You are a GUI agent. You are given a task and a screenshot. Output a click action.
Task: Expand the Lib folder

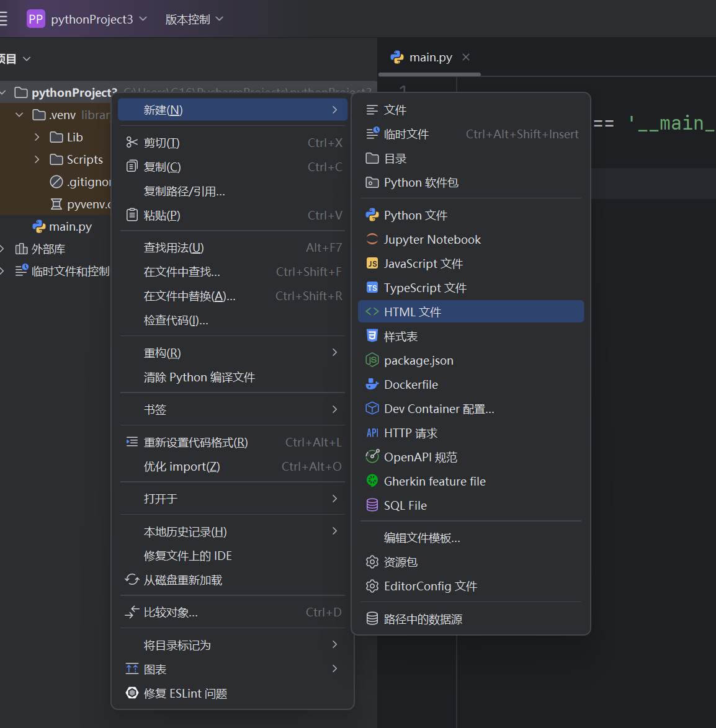pos(37,137)
